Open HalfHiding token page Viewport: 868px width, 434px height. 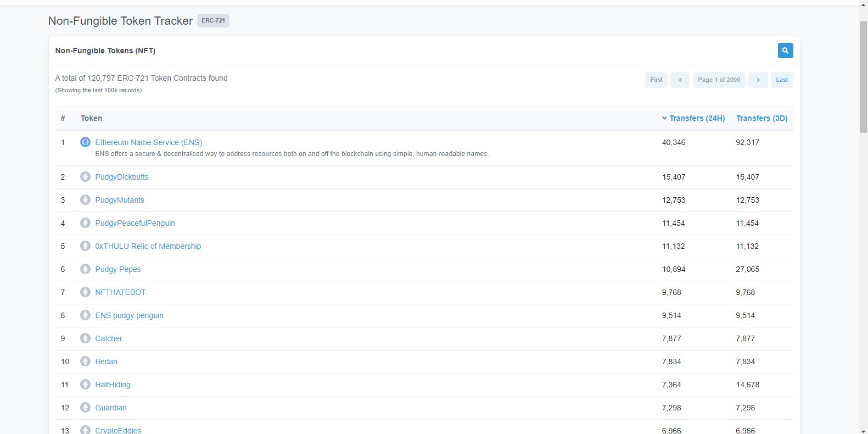[x=113, y=385]
